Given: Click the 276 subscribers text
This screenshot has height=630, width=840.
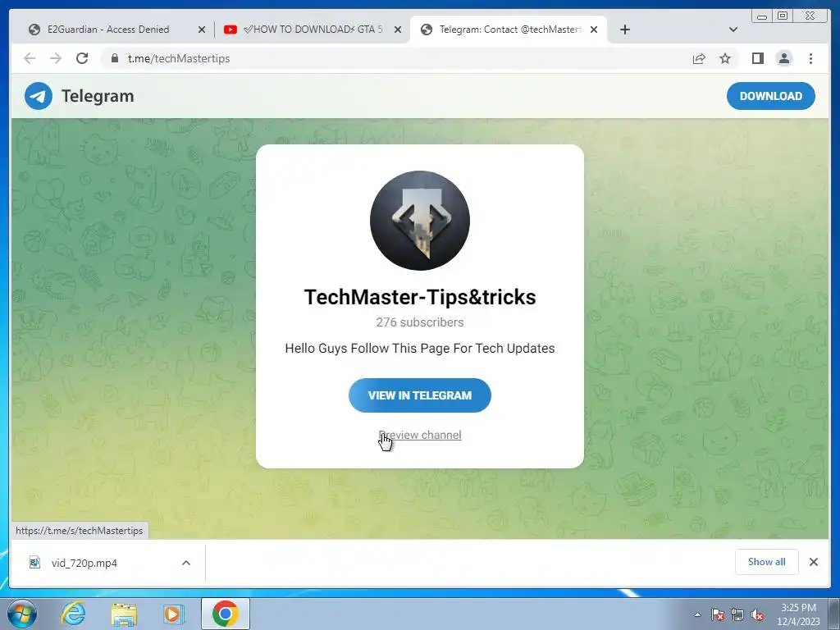Looking at the screenshot, I should coord(420,322).
